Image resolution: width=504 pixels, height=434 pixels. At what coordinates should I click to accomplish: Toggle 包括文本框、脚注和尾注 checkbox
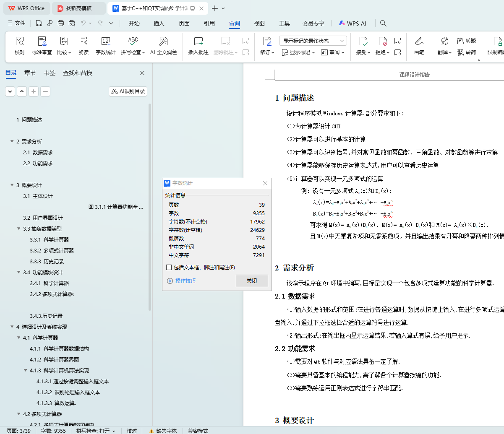point(169,268)
